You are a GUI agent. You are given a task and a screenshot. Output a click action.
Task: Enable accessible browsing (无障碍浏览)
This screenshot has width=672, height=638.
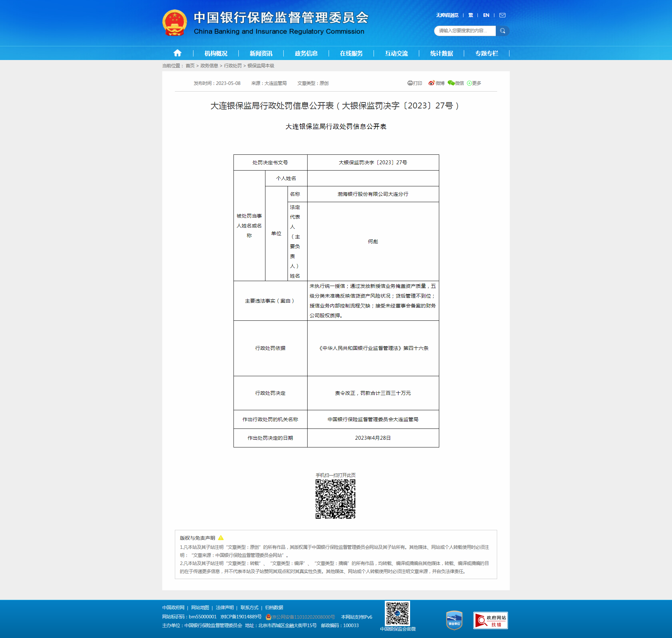pos(447,15)
